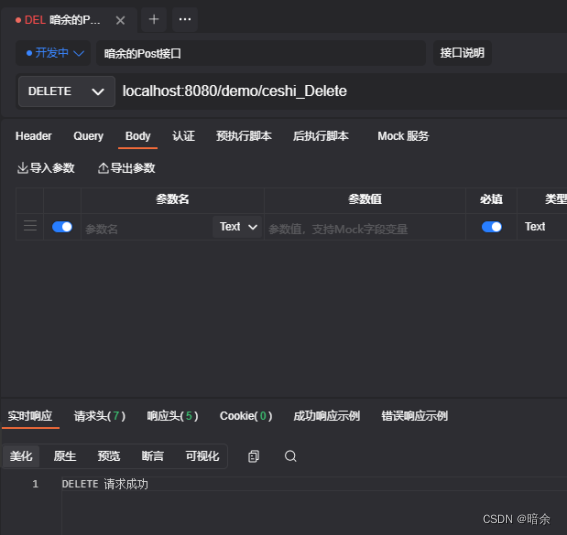Open the 响应头(5) tab

(172, 416)
